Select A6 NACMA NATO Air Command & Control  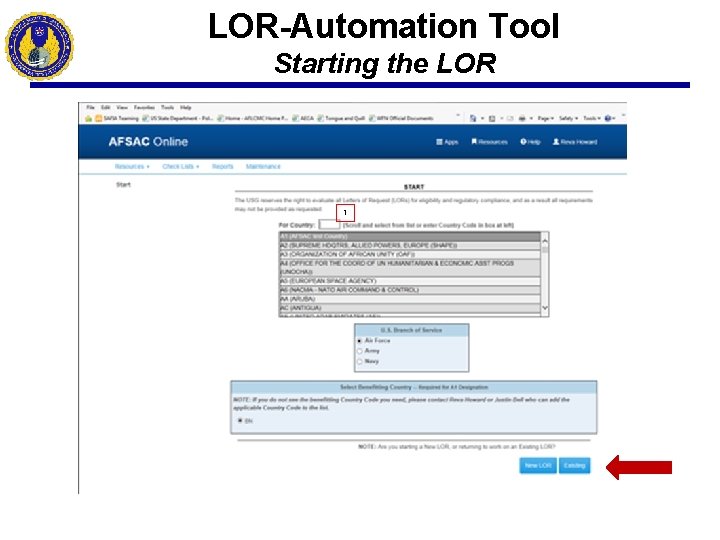point(410,290)
